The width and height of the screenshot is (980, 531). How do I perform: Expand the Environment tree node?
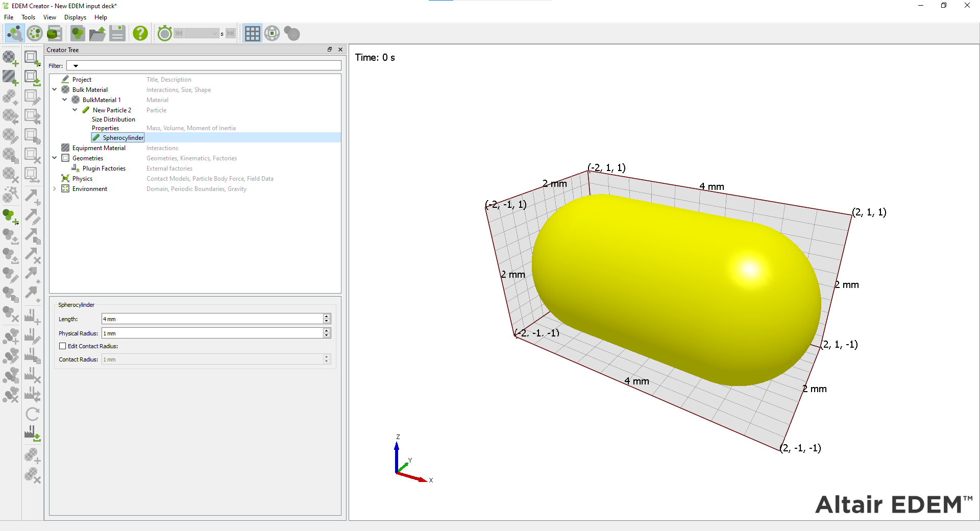coord(55,188)
